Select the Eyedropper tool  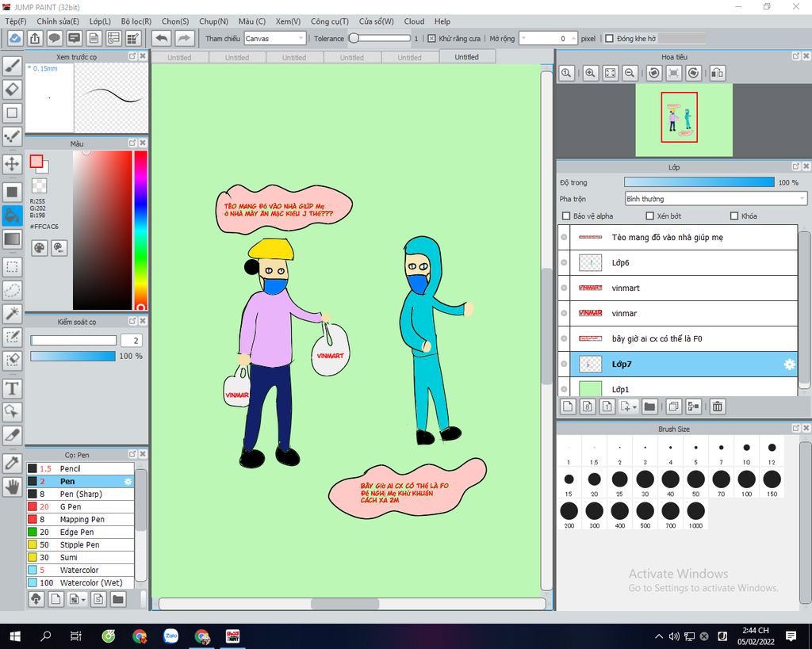point(12,464)
